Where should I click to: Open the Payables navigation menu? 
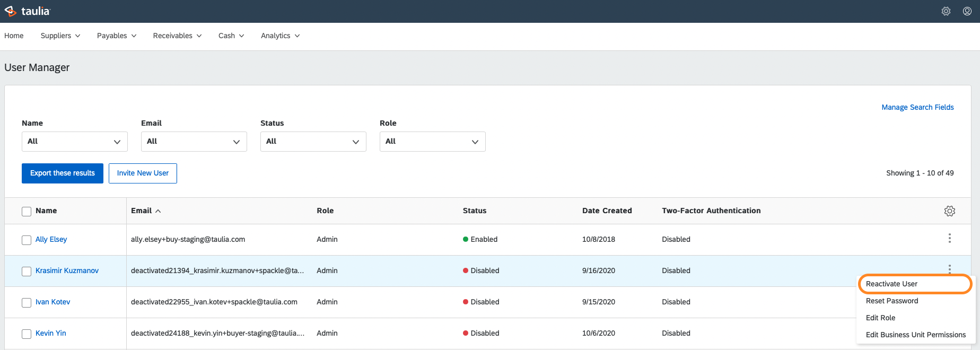pyautogui.click(x=117, y=36)
